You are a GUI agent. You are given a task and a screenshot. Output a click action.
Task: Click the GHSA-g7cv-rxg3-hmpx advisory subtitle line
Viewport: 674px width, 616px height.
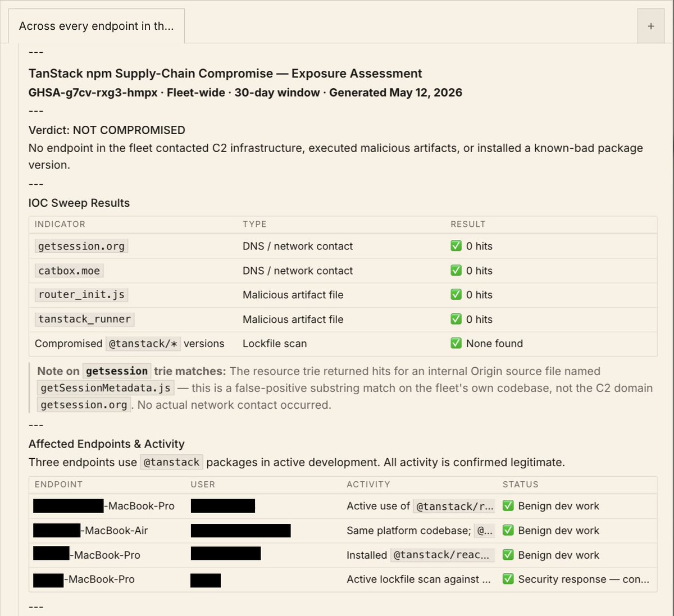pos(245,93)
